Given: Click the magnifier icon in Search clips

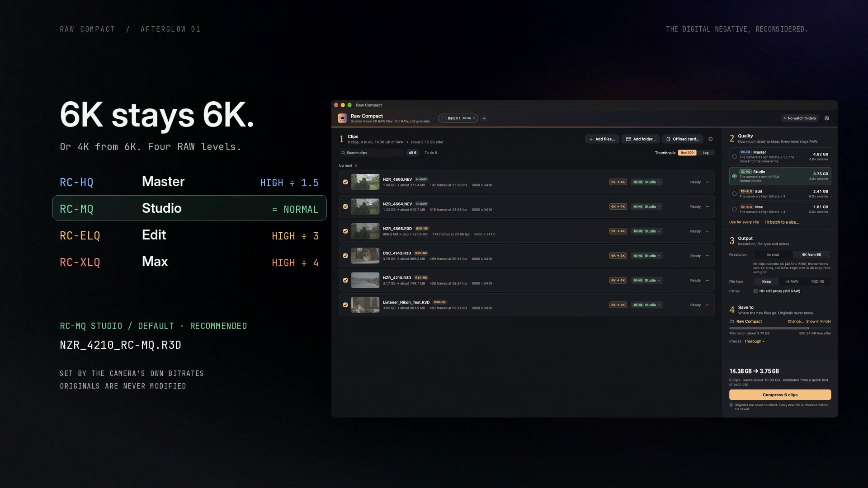Looking at the screenshot, I should (344, 153).
